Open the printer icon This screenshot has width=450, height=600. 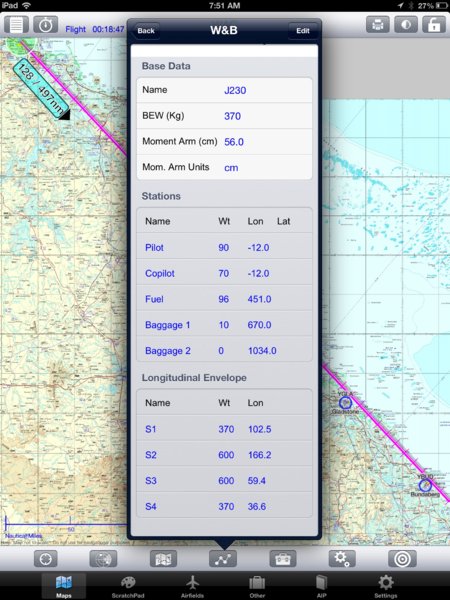click(378, 25)
